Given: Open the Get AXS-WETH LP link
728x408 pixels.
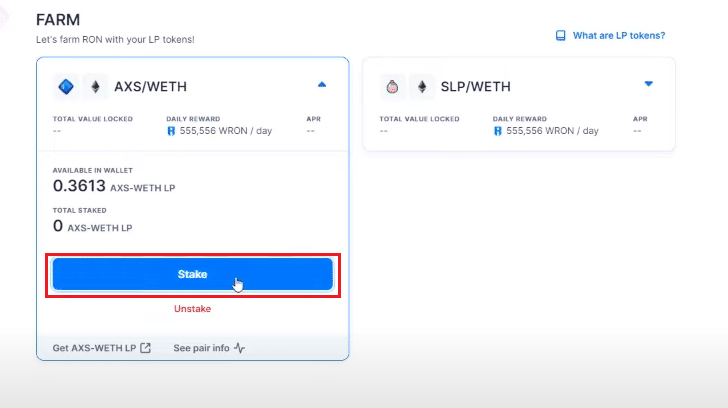Looking at the screenshot, I should (x=102, y=348).
